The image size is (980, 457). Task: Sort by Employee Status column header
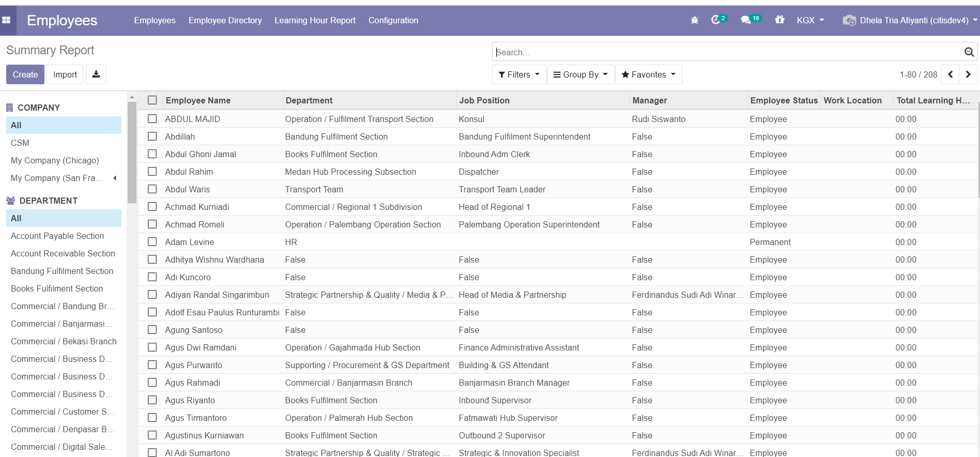point(784,100)
